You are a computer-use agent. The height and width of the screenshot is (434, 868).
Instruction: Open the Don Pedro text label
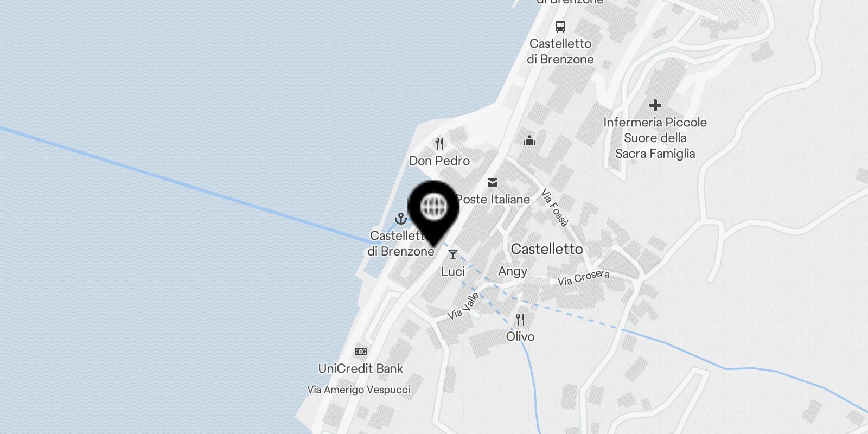tap(439, 161)
